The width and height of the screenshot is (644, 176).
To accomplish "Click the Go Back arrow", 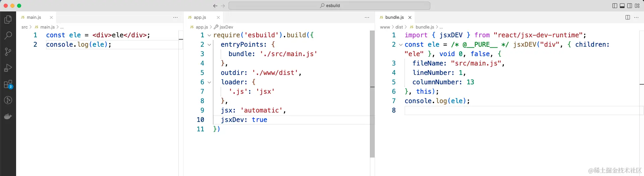I will 215,6.
